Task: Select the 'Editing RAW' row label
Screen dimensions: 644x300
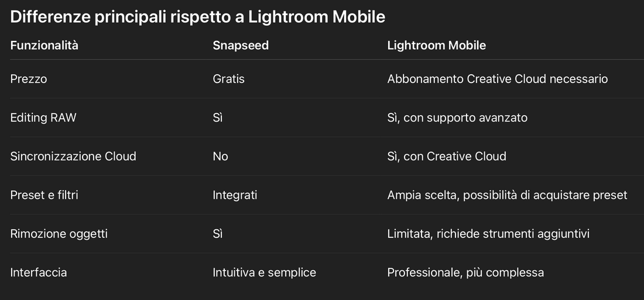Action: [43, 118]
